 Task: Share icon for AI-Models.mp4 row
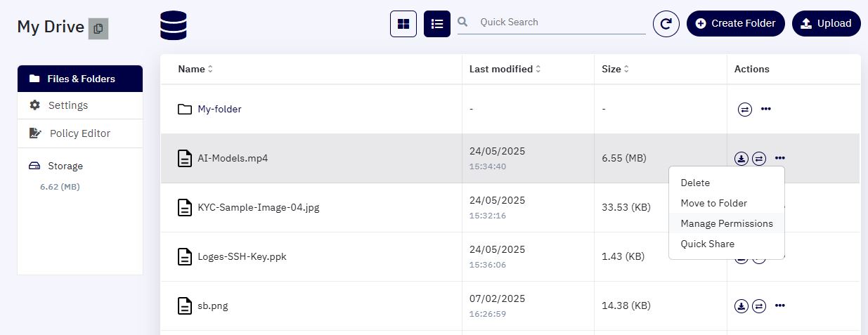[x=759, y=159]
